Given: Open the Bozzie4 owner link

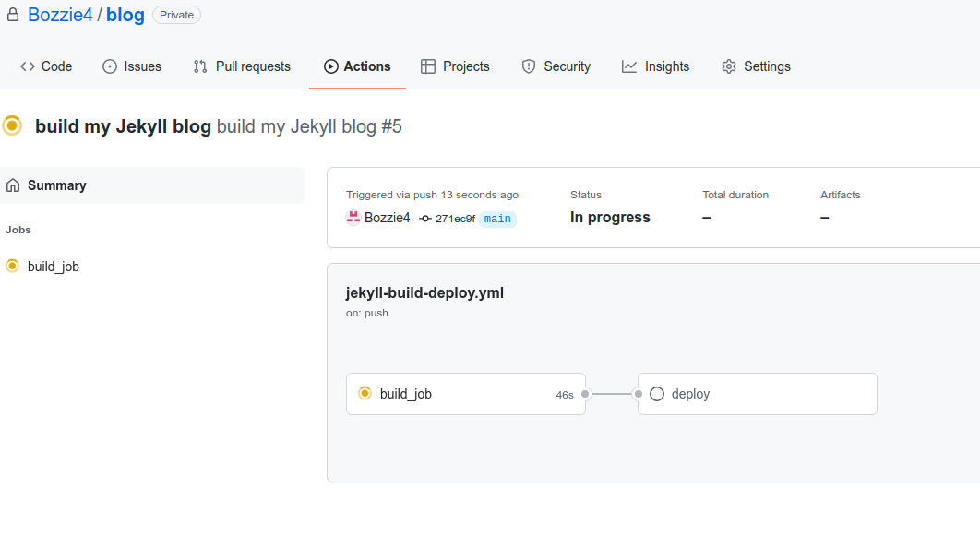Looking at the screenshot, I should click(60, 15).
